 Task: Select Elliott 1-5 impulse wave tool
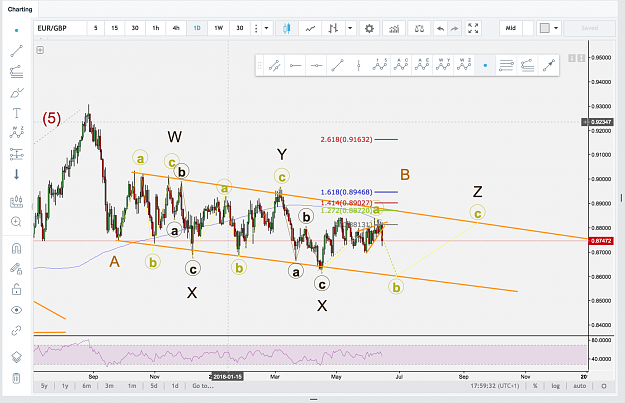tap(380, 65)
